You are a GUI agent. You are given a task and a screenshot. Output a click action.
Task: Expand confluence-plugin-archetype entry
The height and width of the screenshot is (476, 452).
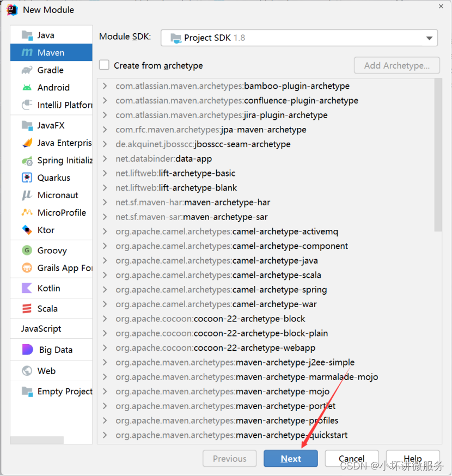pos(105,100)
